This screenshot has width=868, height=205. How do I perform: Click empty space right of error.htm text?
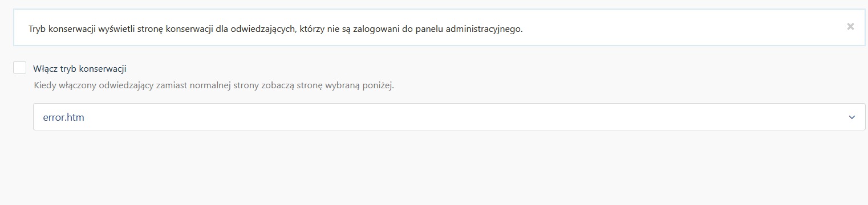(x=456, y=117)
